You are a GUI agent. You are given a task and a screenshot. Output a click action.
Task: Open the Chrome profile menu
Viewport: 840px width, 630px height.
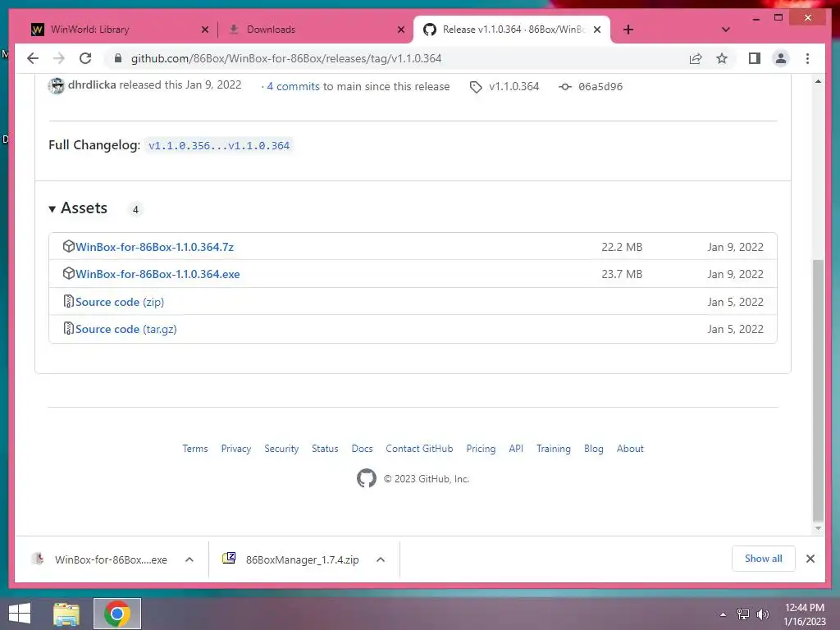tap(781, 58)
